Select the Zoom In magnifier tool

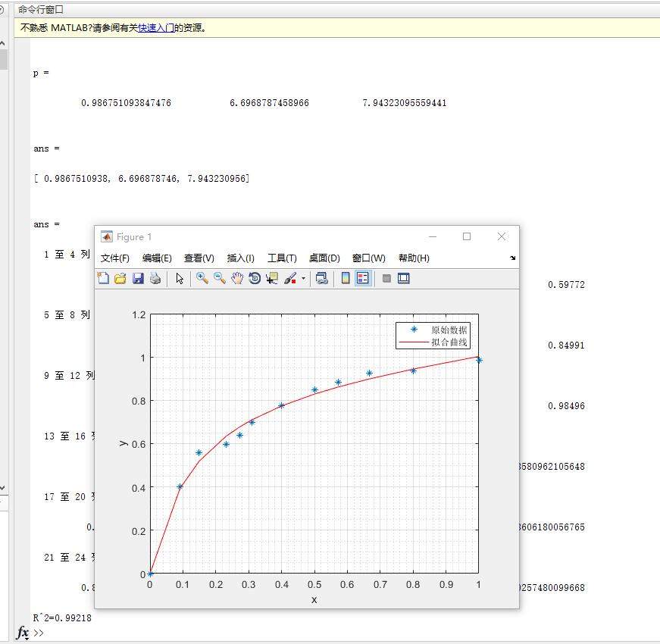coord(202,279)
